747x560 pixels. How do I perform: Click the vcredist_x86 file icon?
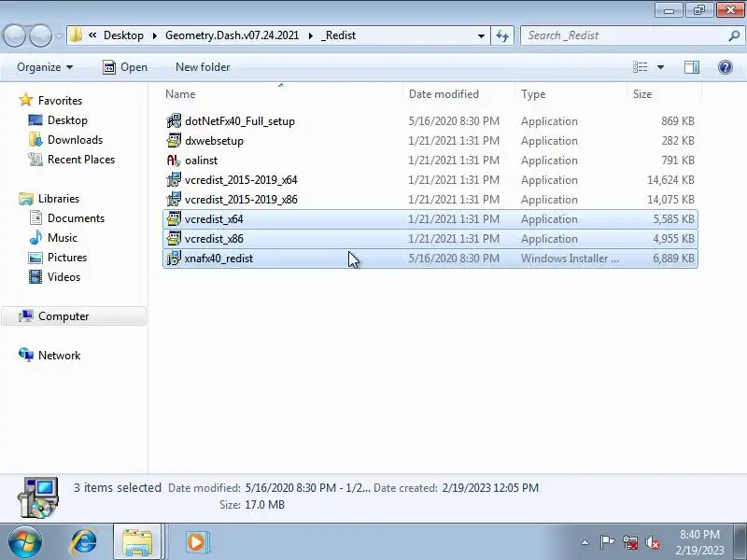(174, 238)
